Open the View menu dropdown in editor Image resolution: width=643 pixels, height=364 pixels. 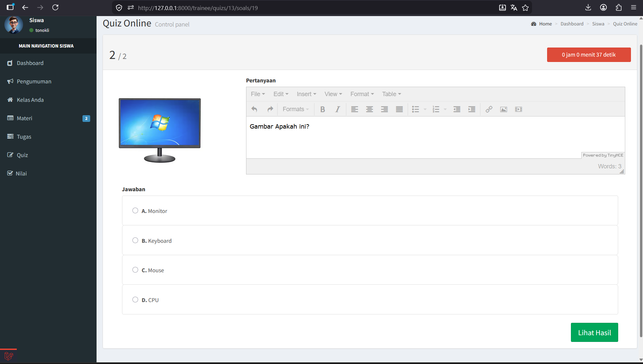(333, 94)
